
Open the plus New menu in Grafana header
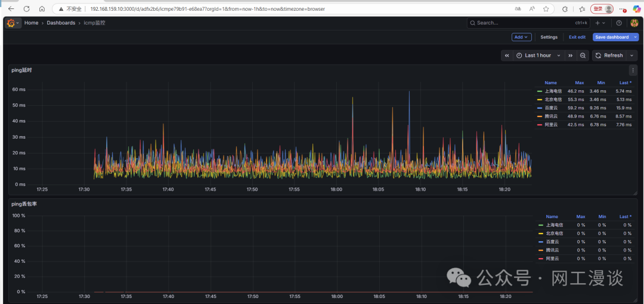(600, 23)
